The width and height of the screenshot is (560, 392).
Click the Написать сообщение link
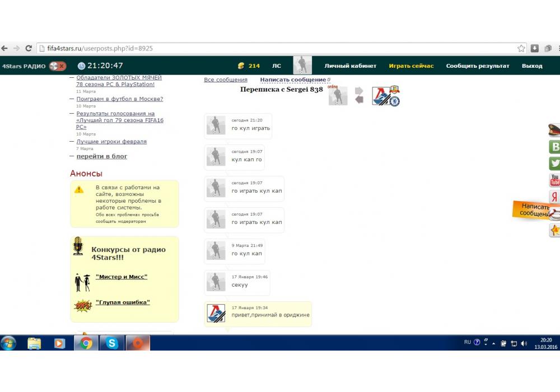point(293,80)
